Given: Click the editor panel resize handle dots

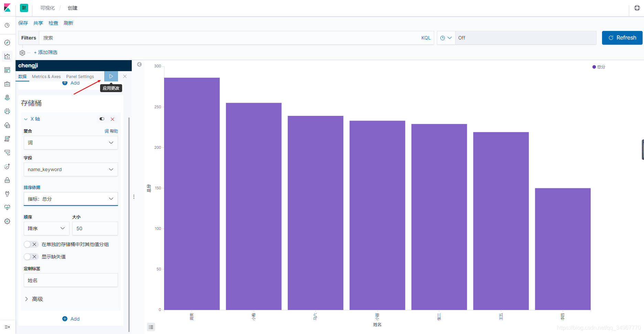Looking at the screenshot, I should click(134, 197).
